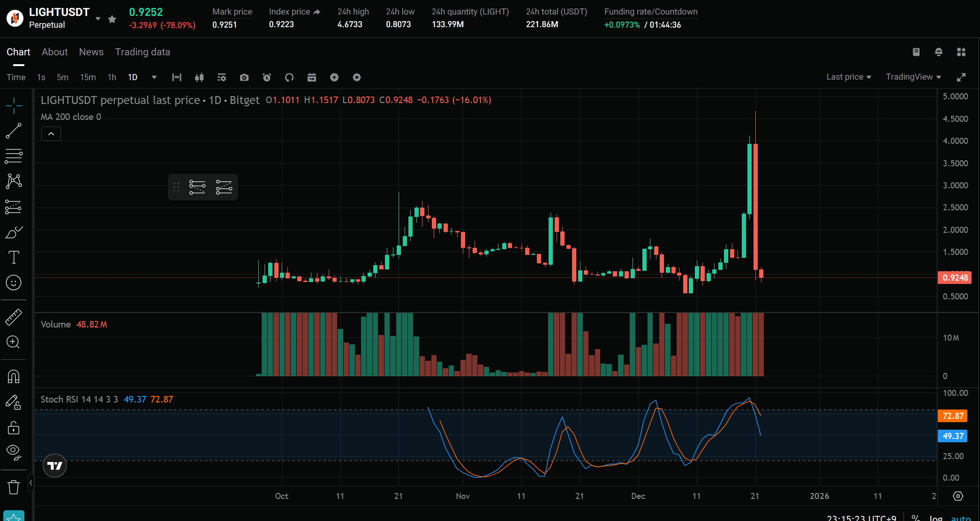The height and width of the screenshot is (521, 980).
Task: Open chart settings gear in toolbar
Action: (x=357, y=77)
